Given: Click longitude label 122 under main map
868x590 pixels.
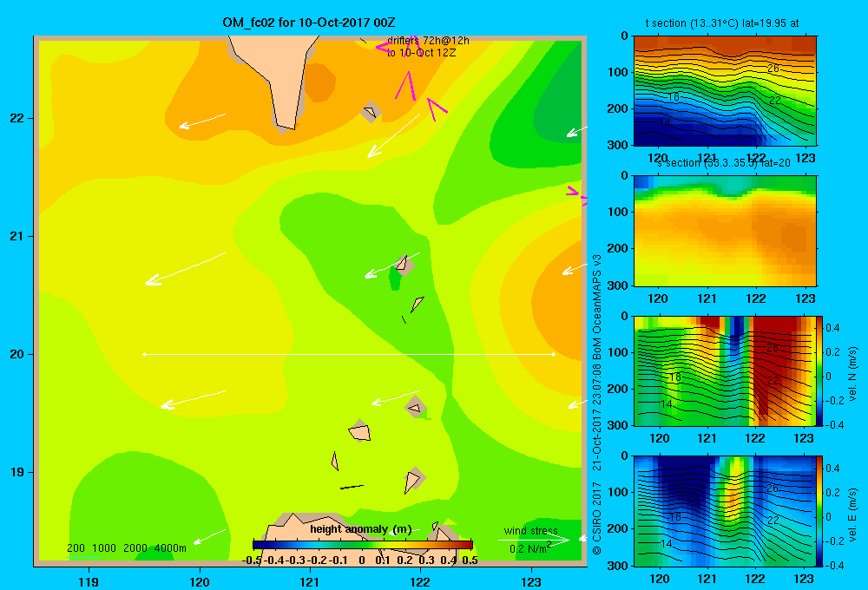Looking at the screenshot, I should (x=421, y=581).
